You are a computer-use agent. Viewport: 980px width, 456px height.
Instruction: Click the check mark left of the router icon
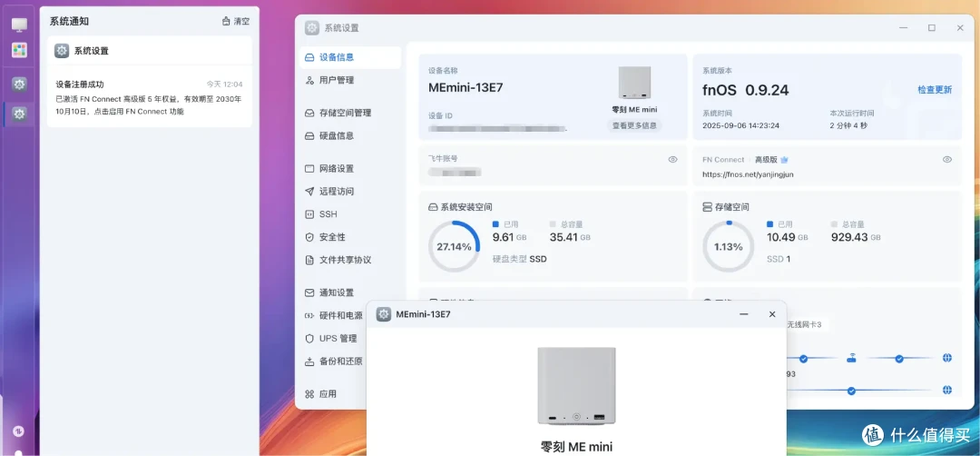coord(804,359)
